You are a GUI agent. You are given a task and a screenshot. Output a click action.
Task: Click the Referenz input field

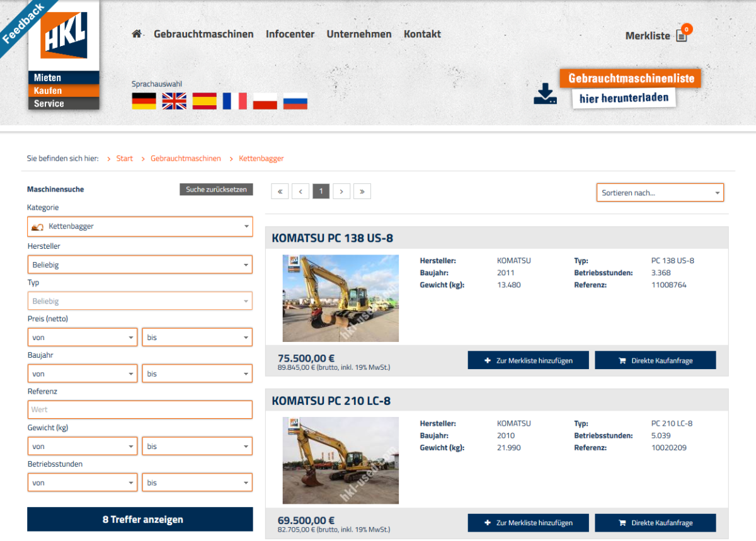[x=140, y=410]
